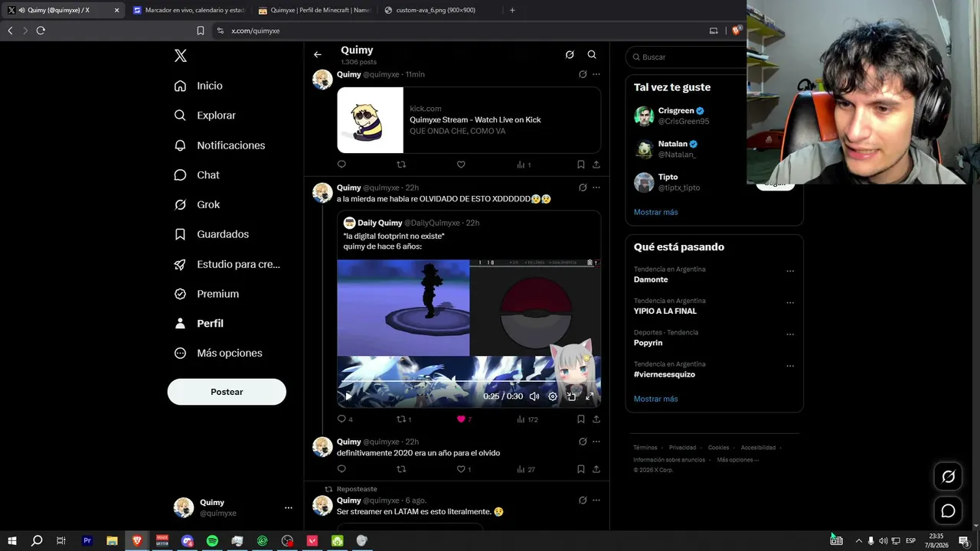
Task: Go back using the profile header arrow
Action: coord(318,54)
